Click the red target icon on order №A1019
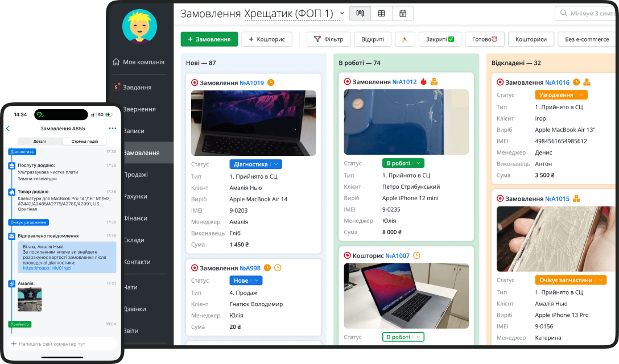Screen dimensions: 619x364 click(x=195, y=82)
